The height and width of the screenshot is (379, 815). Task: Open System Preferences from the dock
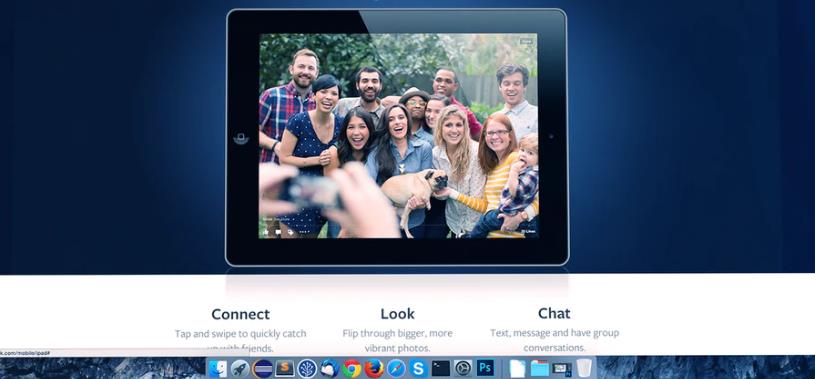click(463, 369)
